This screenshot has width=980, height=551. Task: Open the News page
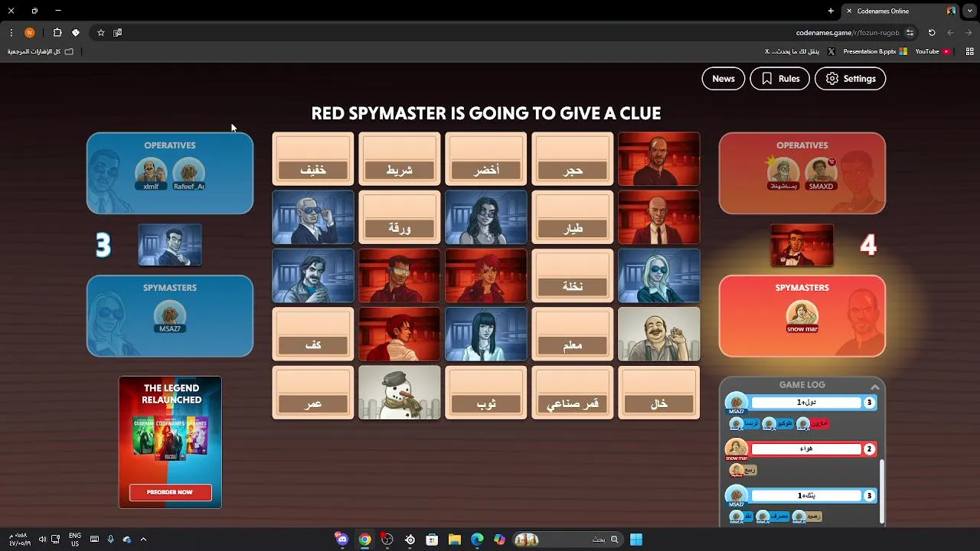coord(723,79)
